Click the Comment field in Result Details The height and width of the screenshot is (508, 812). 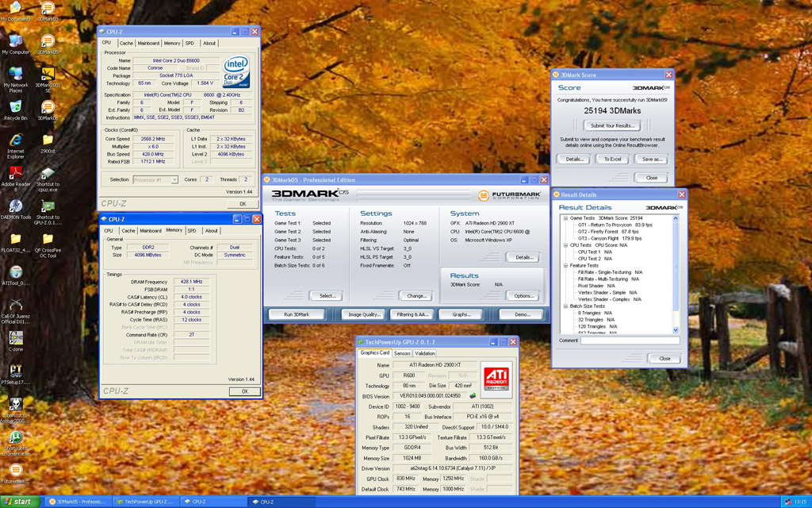click(630, 341)
